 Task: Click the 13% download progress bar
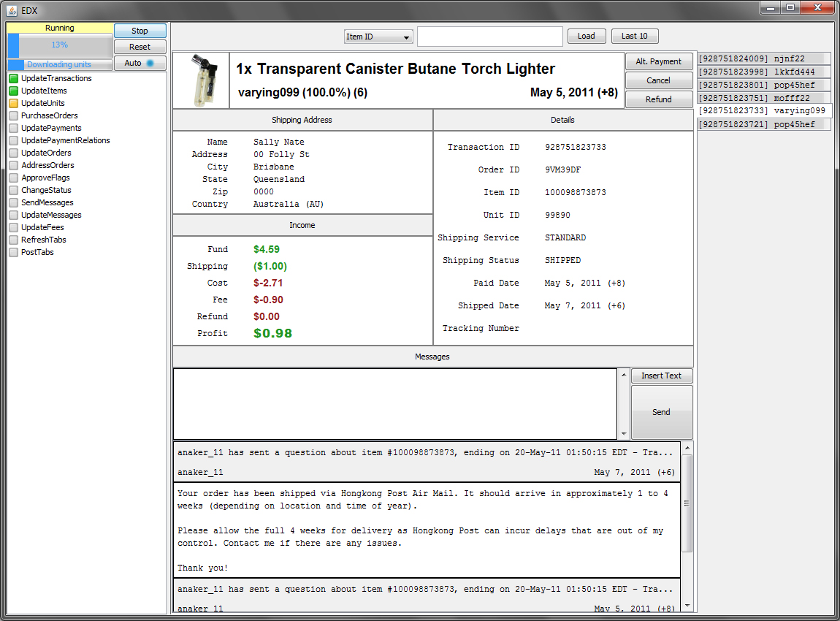pyautogui.click(x=60, y=45)
